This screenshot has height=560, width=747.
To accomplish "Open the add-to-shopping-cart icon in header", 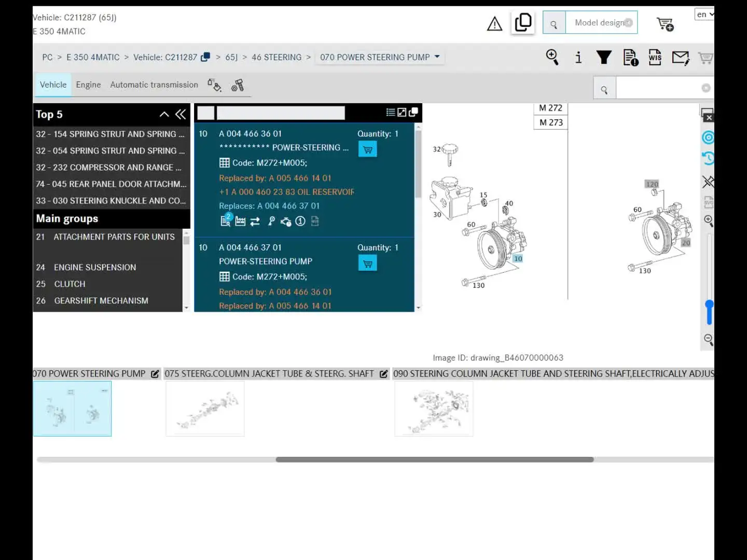I will coord(665,24).
